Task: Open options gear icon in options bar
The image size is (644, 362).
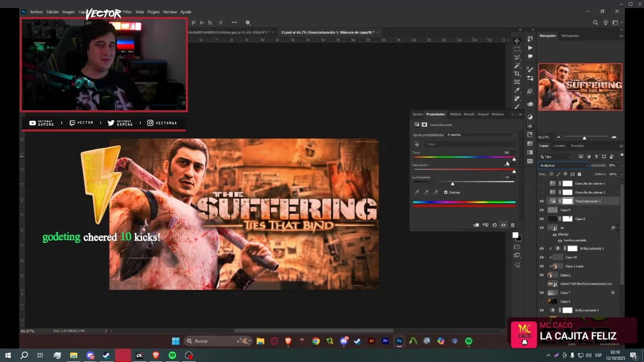Action: (248, 23)
